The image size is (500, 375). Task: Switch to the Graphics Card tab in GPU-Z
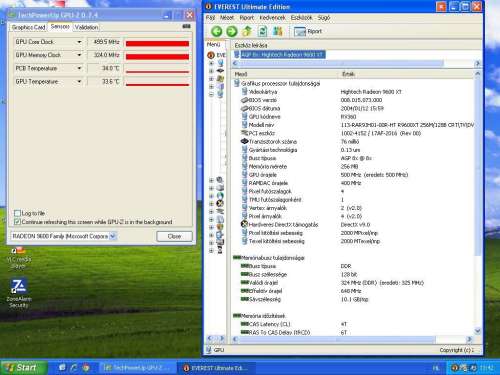point(28,27)
